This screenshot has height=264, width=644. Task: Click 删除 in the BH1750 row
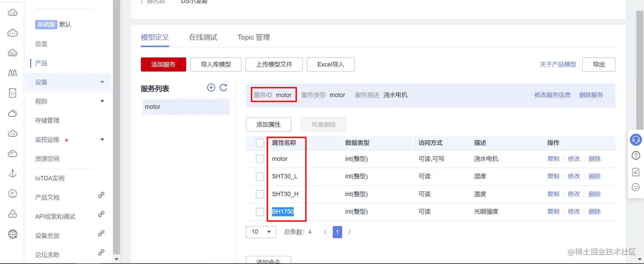[595, 212]
